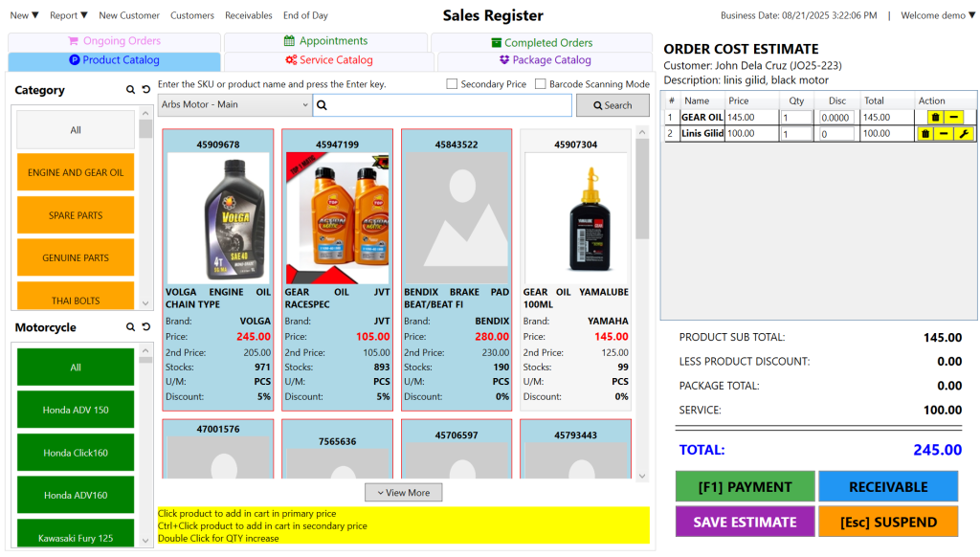Select product card SKU 7565636
The image size is (980, 557).
coord(338,449)
